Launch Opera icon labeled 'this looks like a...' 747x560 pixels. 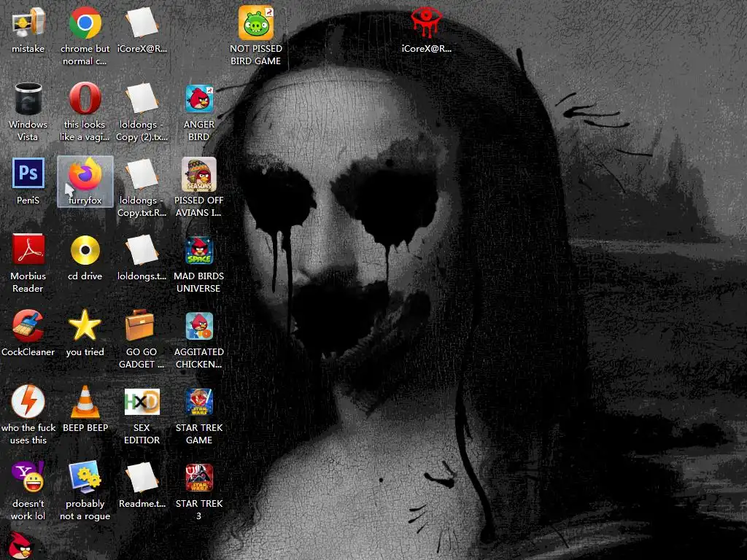click(x=85, y=98)
